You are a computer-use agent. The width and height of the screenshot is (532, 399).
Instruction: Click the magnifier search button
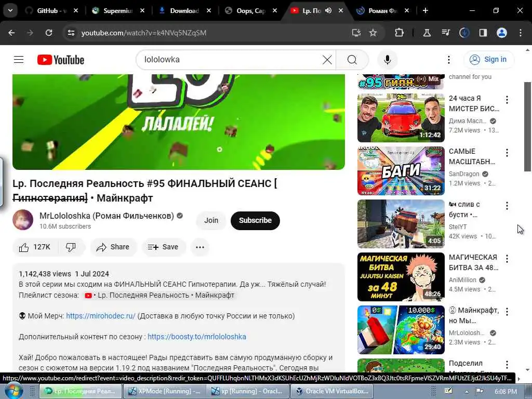coord(352,60)
